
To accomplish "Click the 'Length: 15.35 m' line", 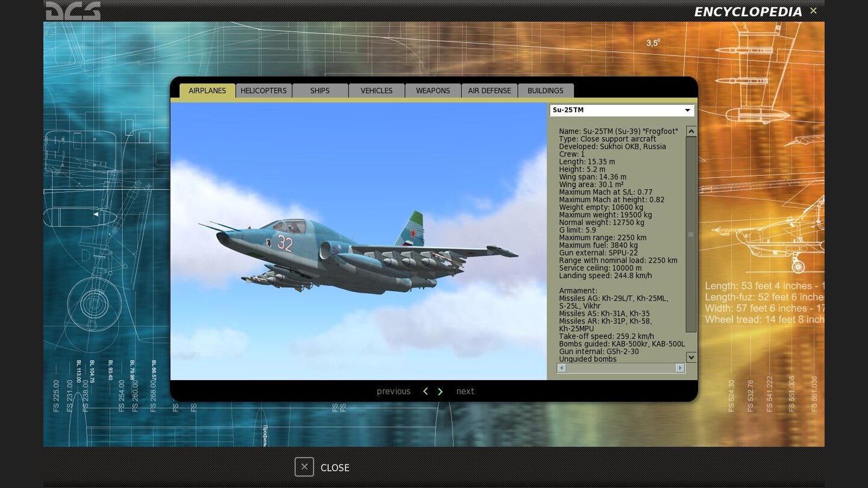I will (587, 162).
